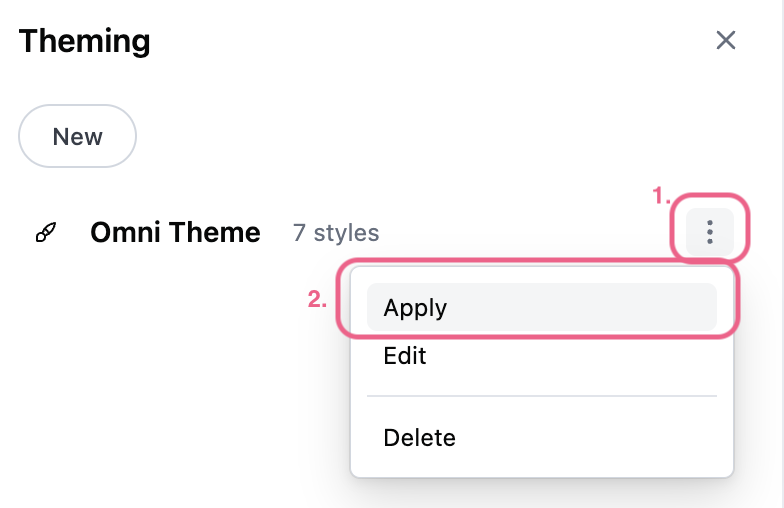Click the paintbrush icon beside Omni Theme

pyautogui.click(x=46, y=233)
